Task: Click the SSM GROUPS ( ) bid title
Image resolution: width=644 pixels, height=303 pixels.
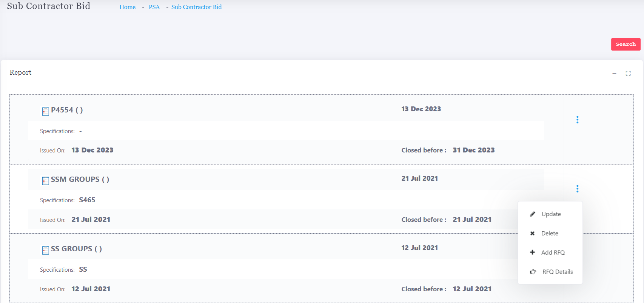Action: [80, 179]
